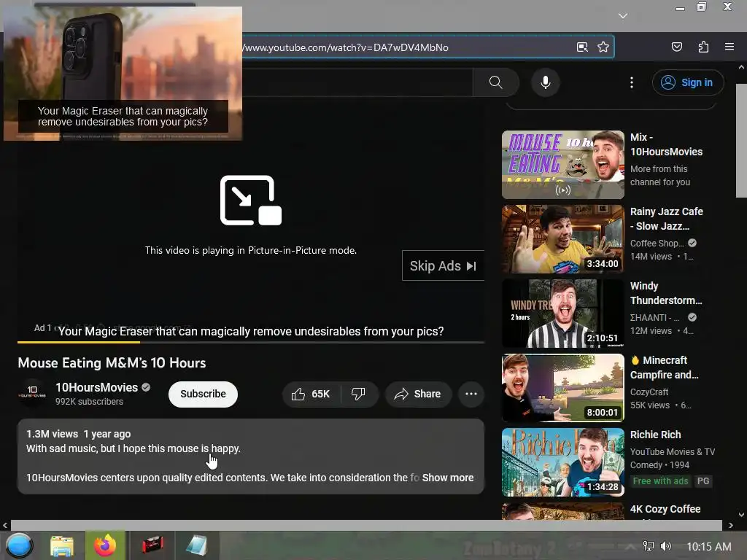Open Richie Rich movie thumbnail
The height and width of the screenshot is (560, 747).
[562, 462]
